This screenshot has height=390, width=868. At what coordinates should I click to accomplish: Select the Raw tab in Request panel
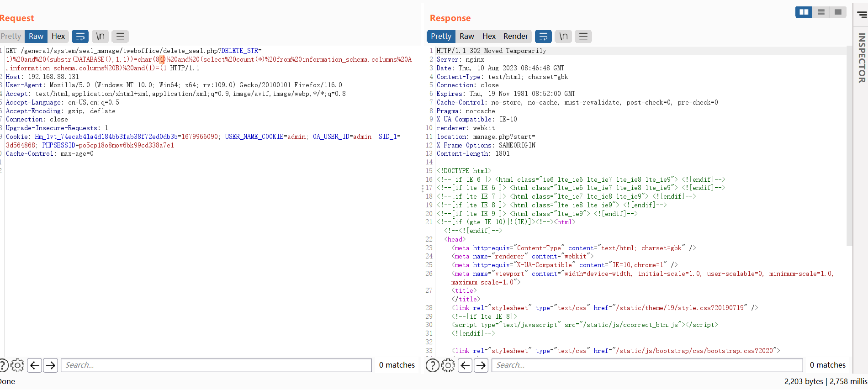coord(36,36)
